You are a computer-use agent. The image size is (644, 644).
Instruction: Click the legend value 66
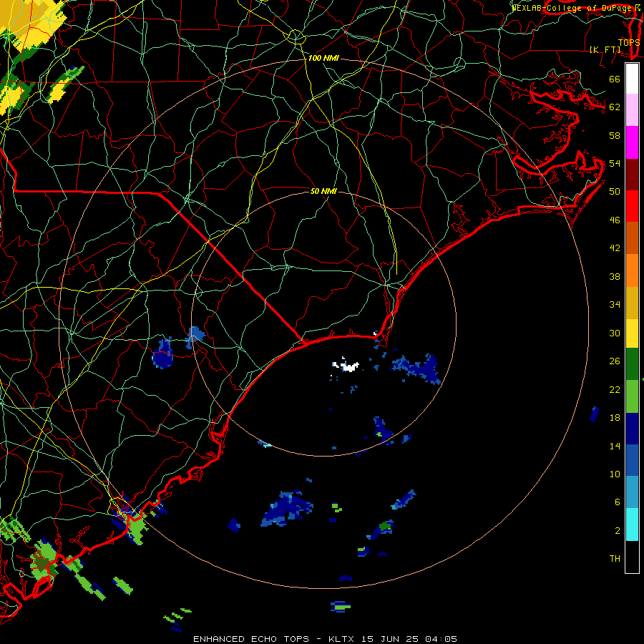(615, 79)
